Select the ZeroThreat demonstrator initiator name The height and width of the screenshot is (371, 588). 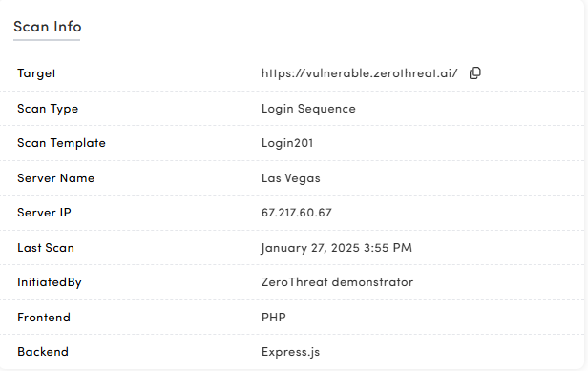click(337, 282)
